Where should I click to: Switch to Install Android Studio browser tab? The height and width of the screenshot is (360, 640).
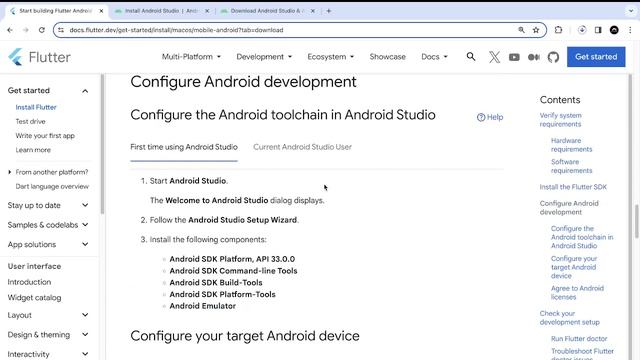pos(162,11)
